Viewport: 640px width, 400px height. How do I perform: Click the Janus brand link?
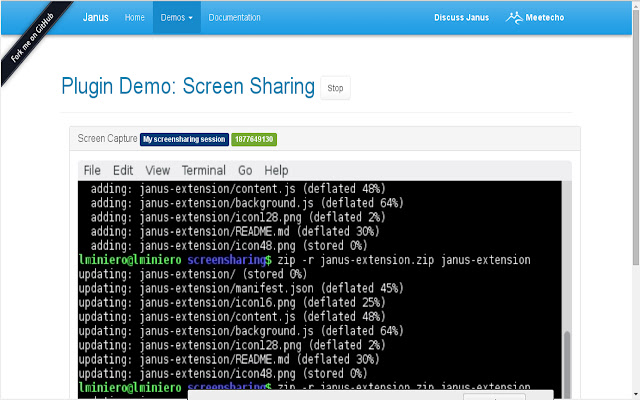click(x=96, y=17)
